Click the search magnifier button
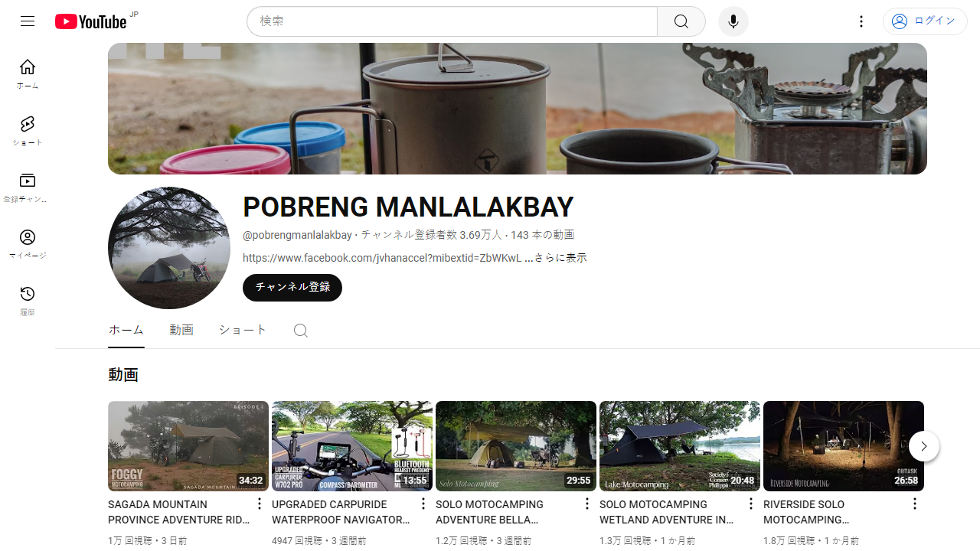980x551 pixels. click(x=681, y=21)
